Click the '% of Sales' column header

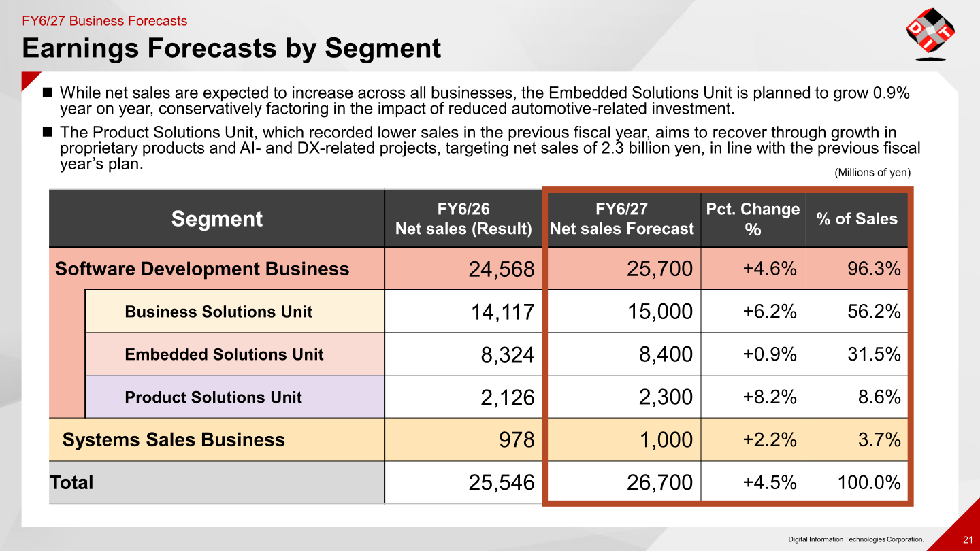click(x=857, y=219)
